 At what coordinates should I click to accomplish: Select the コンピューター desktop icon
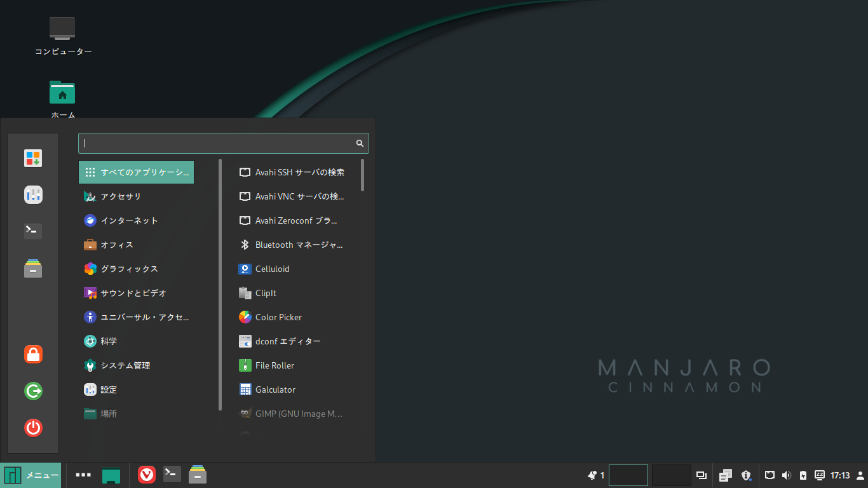point(63,37)
